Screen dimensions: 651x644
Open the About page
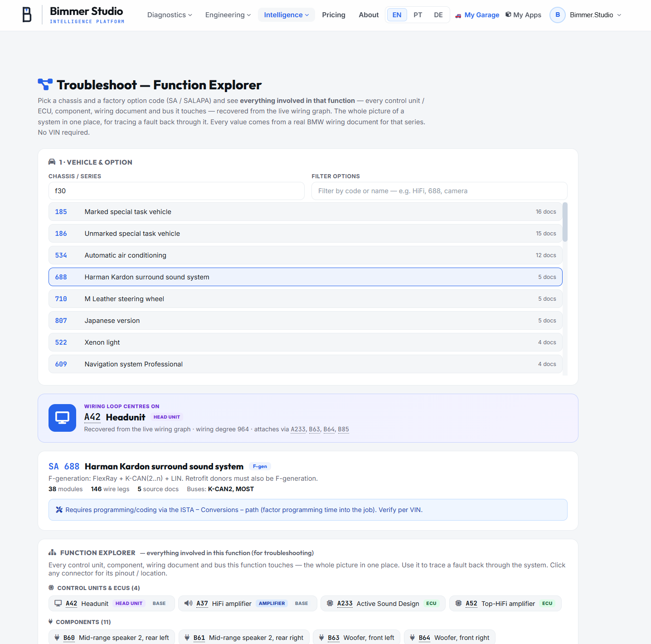click(369, 15)
